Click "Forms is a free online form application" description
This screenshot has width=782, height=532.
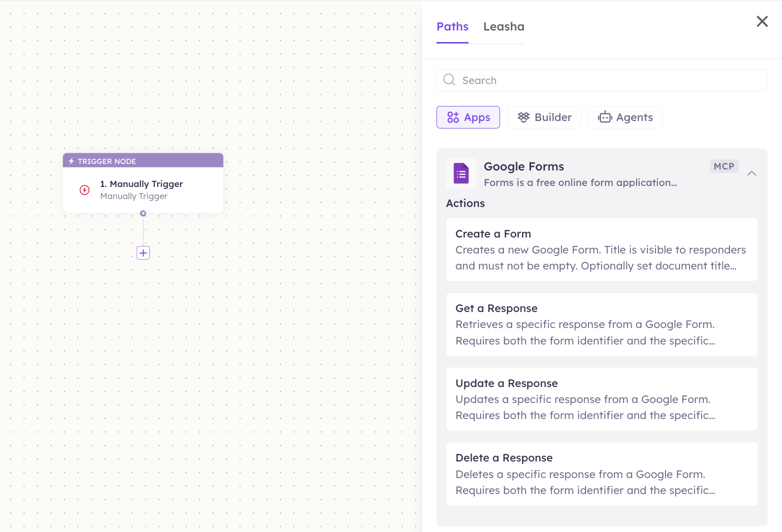580,182
